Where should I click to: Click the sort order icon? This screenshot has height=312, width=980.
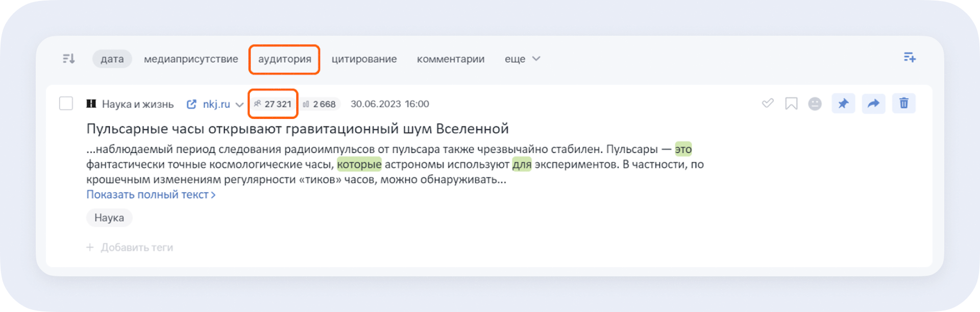[68, 59]
